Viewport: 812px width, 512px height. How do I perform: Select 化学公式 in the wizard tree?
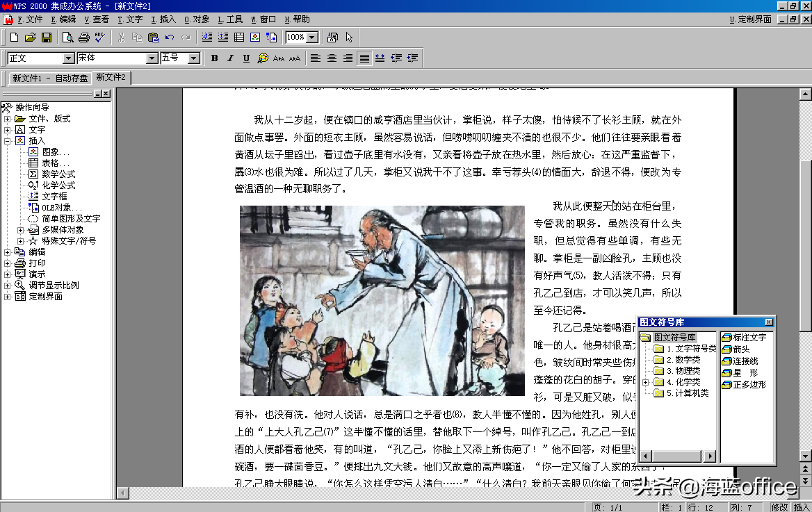click(58, 185)
